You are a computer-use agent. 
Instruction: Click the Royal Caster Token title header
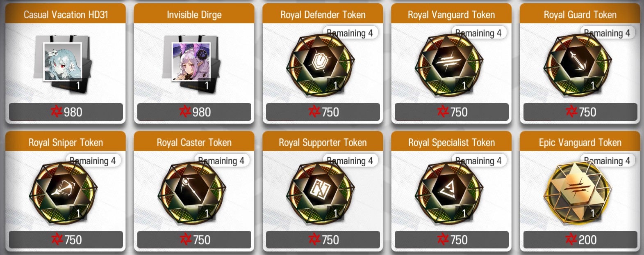click(194, 142)
